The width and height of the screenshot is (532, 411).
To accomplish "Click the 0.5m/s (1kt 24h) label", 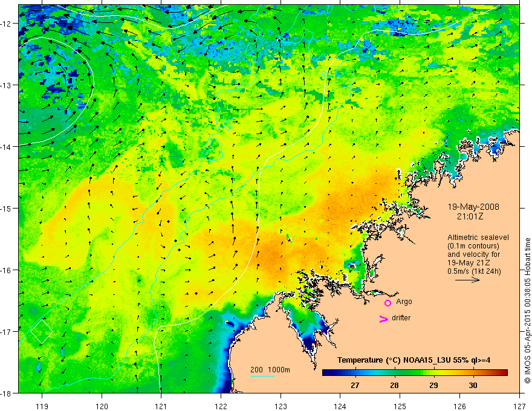I will coord(474,271).
